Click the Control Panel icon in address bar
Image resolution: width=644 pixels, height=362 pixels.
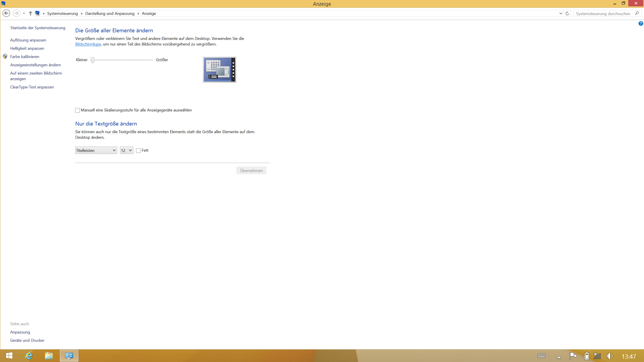37,13
